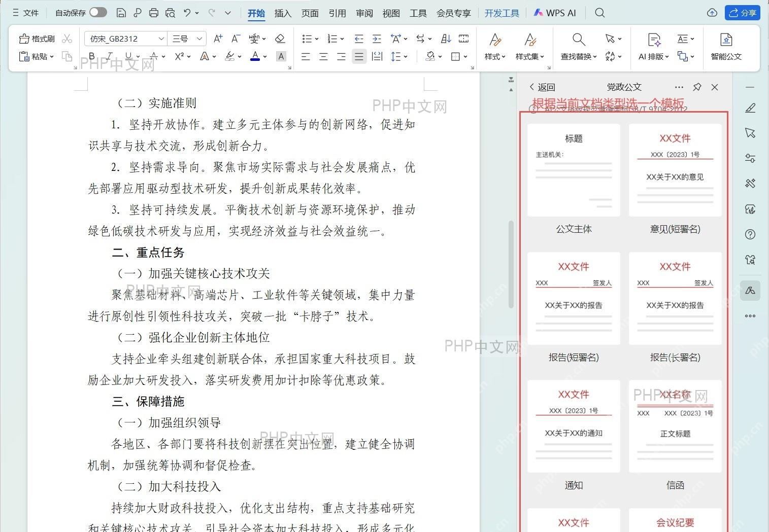This screenshot has width=769, height=532.
Task: Click the Decrease Indent icon
Action: [359, 39]
